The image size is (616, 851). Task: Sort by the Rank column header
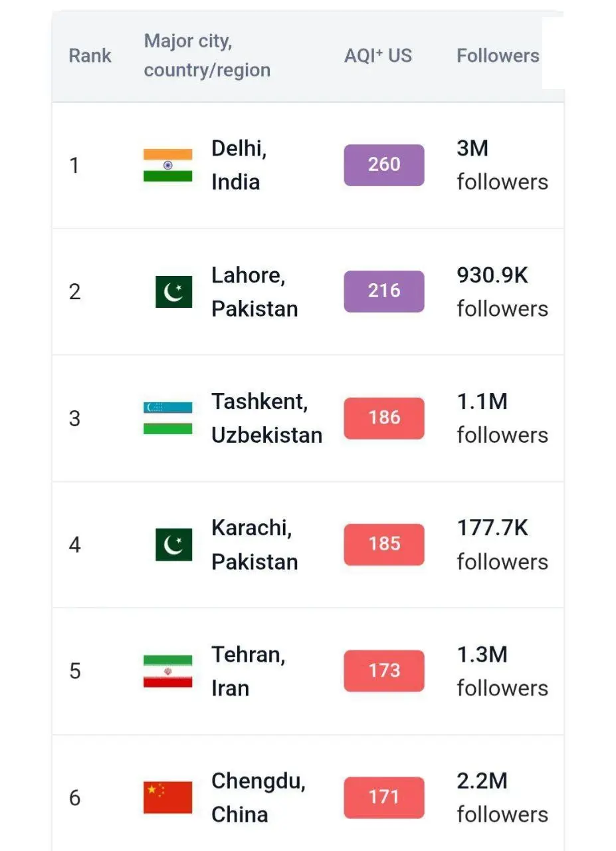pyautogui.click(x=90, y=55)
